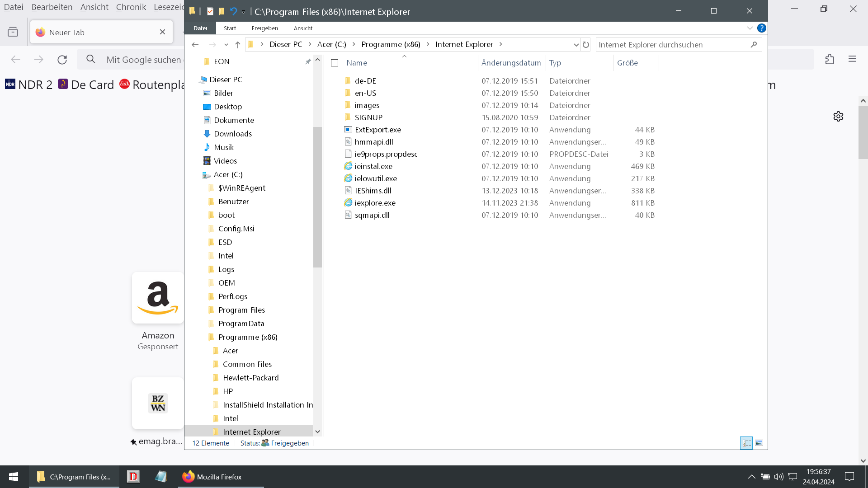Toggle the select all items checkbox
The image size is (868, 488).
[335, 63]
